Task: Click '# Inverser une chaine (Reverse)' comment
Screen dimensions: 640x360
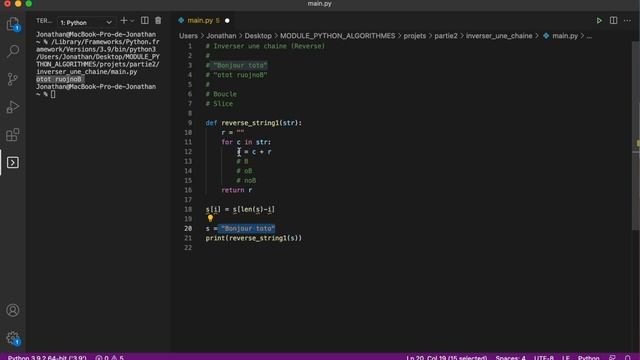Action: tap(265, 46)
